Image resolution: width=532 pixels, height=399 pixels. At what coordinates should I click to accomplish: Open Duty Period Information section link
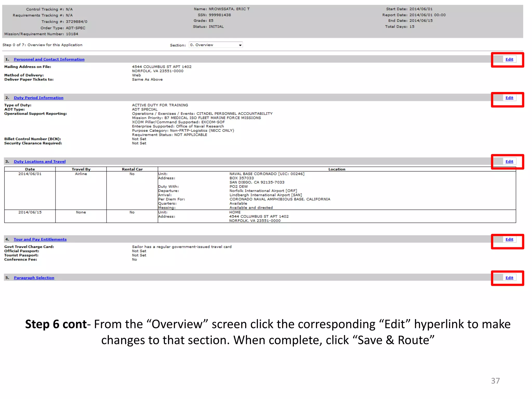(x=38, y=98)
